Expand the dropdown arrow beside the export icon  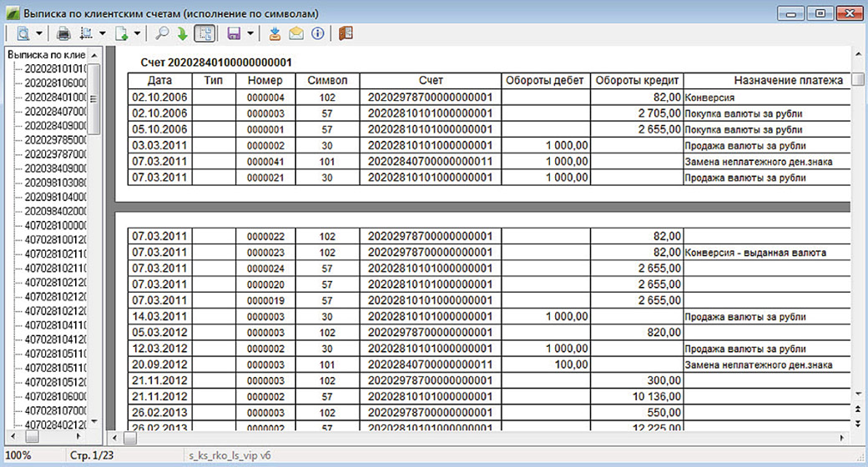pyautogui.click(x=137, y=33)
